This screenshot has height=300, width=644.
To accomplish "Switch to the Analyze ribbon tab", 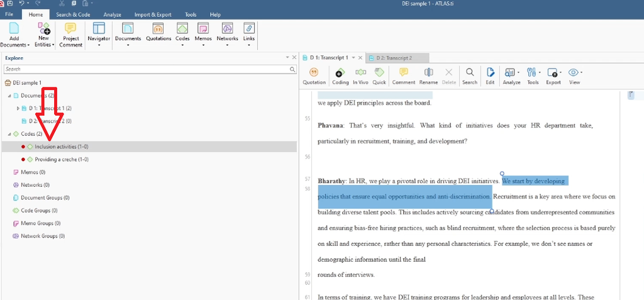I will coord(112,14).
